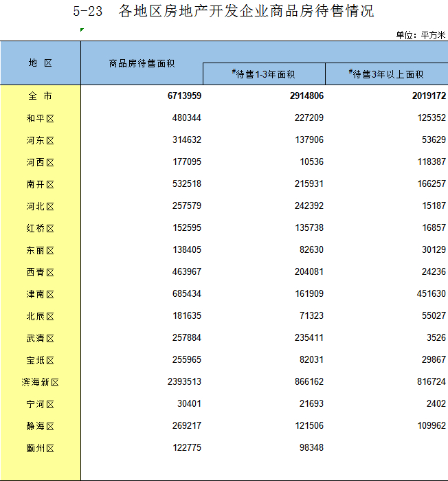Click the value 125352
This screenshot has width=448, height=481.
[432, 118]
